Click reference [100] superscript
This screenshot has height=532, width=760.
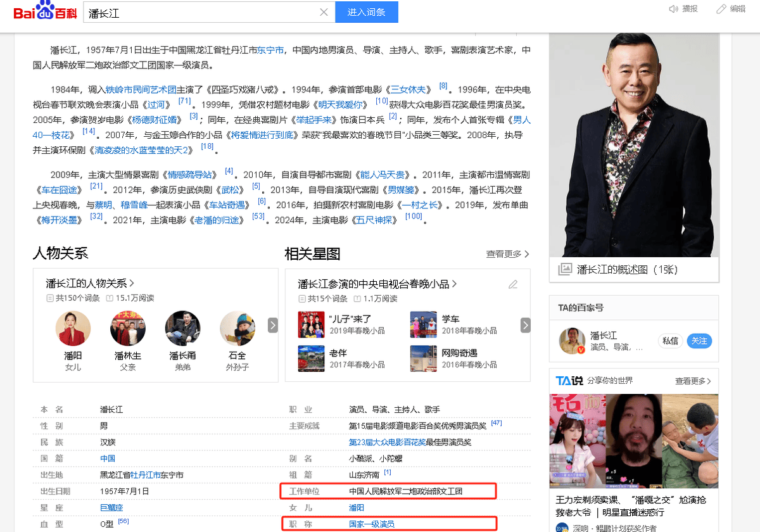pyautogui.click(x=414, y=217)
